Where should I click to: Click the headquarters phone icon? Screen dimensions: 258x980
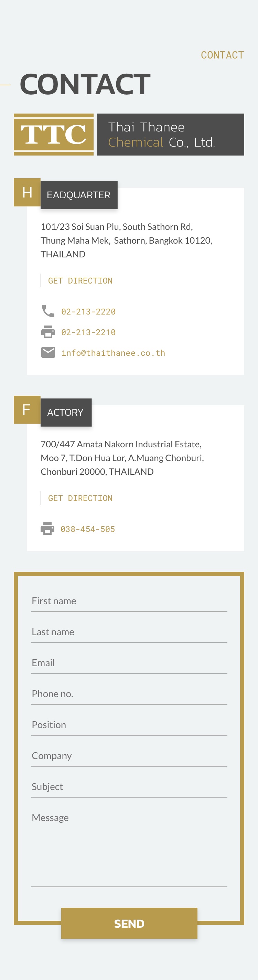pyautogui.click(x=48, y=311)
